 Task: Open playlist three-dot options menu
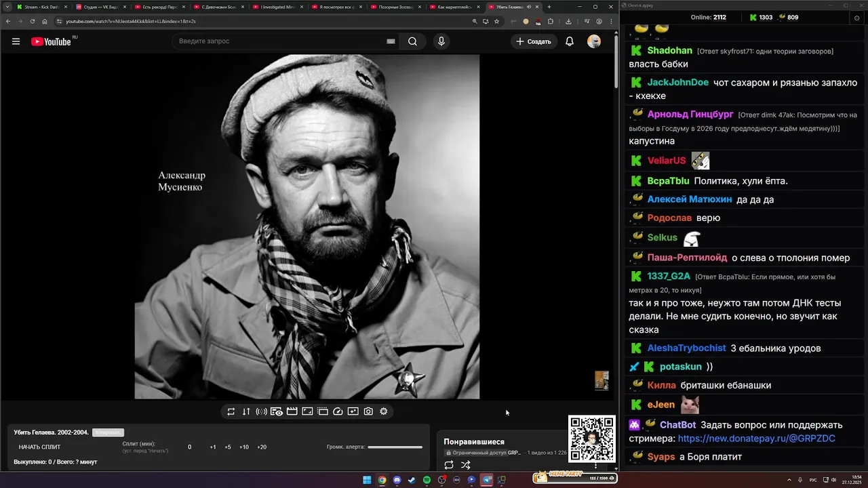596,466
